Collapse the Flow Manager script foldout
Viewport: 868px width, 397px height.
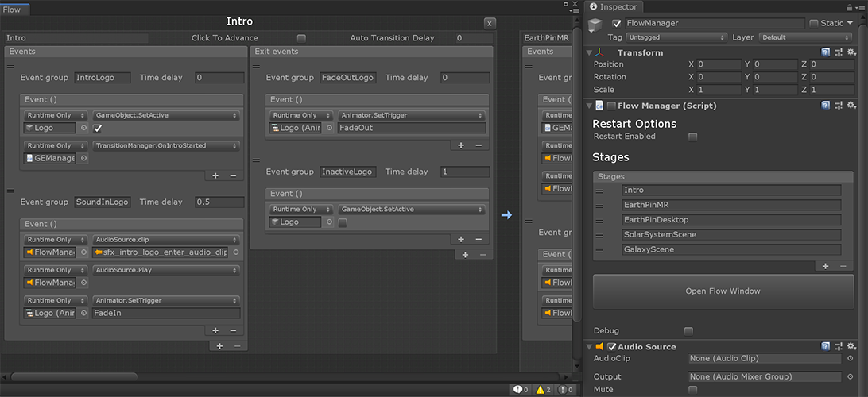(x=589, y=105)
